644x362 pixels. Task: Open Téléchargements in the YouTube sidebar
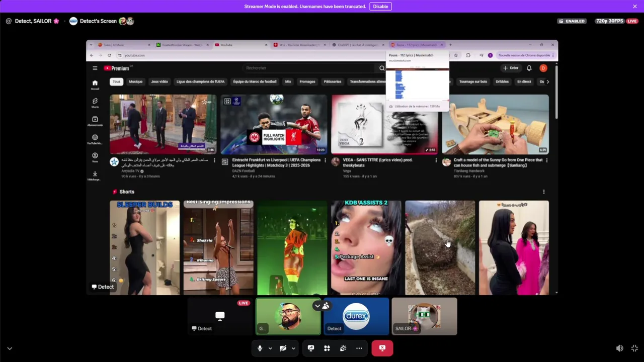(95, 175)
